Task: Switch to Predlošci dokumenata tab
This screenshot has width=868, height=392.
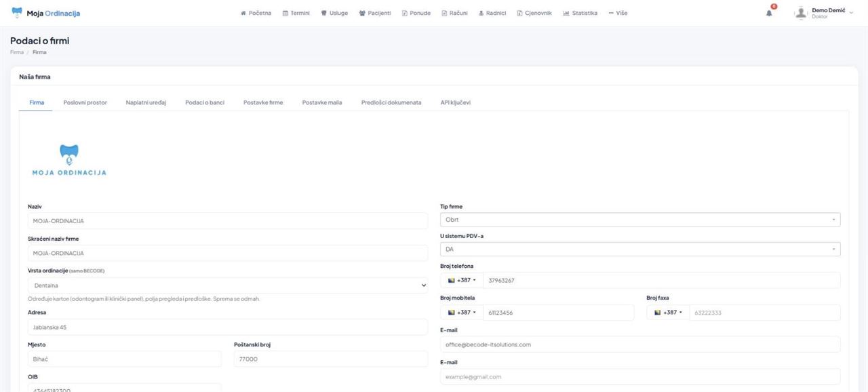Action: click(x=391, y=102)
